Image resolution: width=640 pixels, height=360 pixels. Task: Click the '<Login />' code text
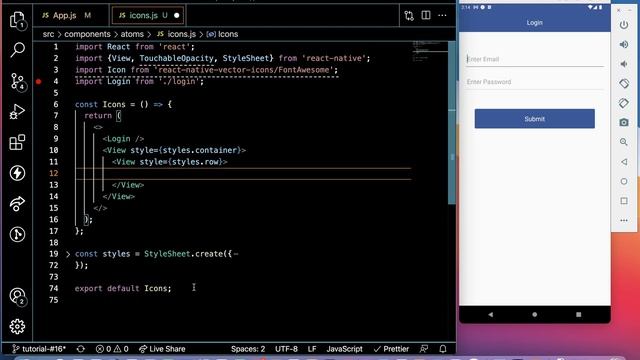click(x=123, y=139)
